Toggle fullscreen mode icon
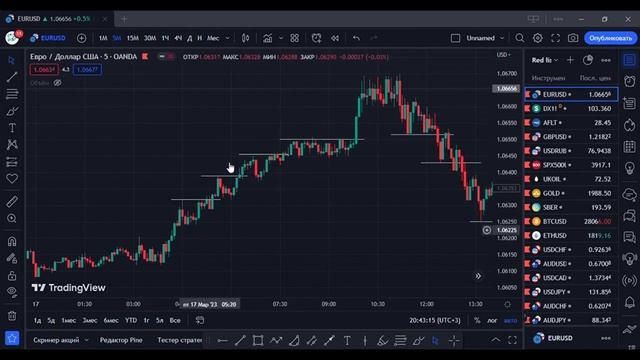This screenshot has width=640, height=360. pyautogui.click(x=556, y=38)
